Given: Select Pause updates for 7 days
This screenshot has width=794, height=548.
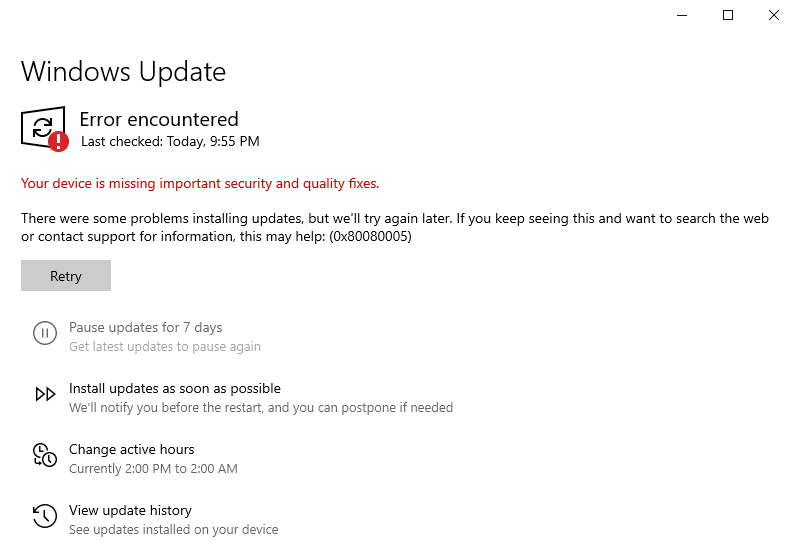Looking at the screenshot, I should (145, 328).
